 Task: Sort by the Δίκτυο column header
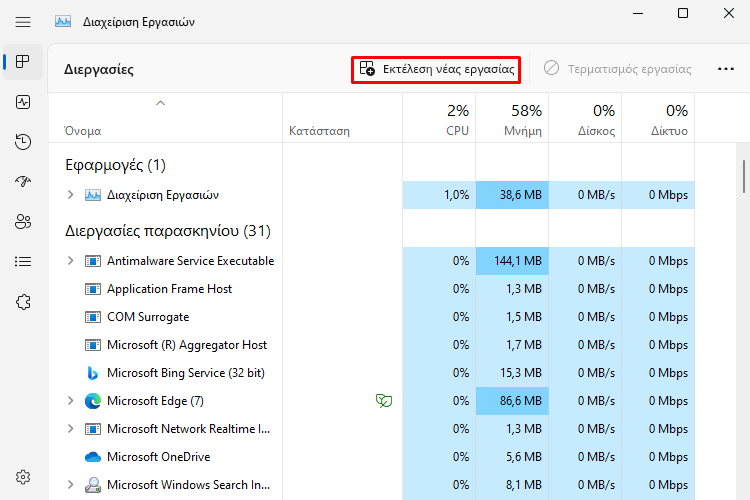(x=658, y=118)
